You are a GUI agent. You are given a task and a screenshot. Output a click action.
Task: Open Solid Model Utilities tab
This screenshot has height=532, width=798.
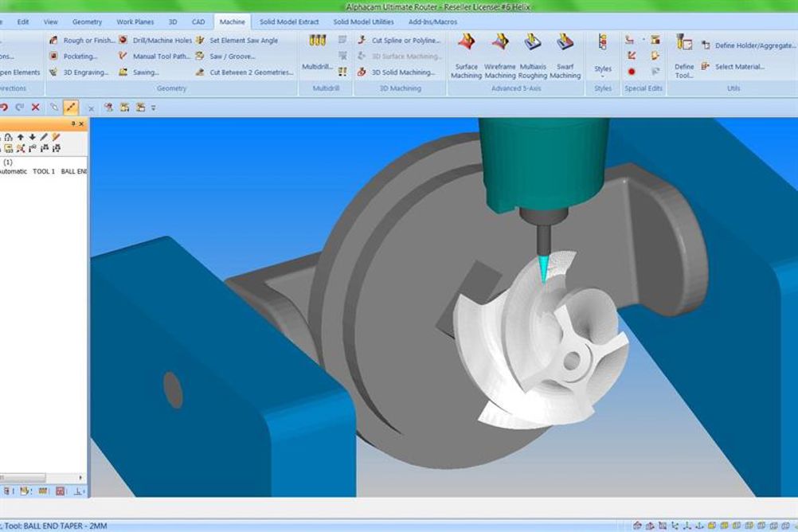[363, 22]
